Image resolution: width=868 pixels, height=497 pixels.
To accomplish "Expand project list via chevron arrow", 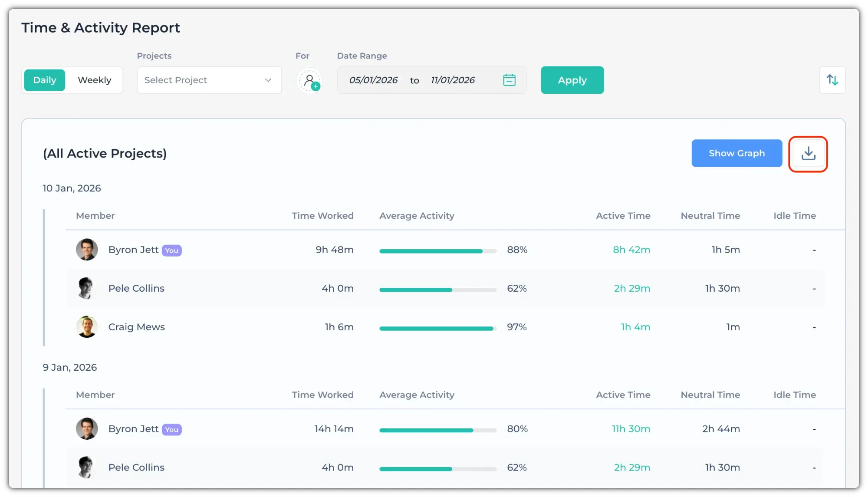I will pyautogui.click(x=268, y=80).
